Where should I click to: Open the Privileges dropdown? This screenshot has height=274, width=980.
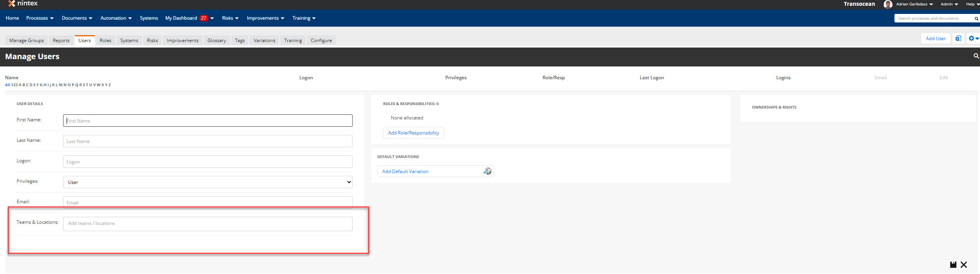207,182
